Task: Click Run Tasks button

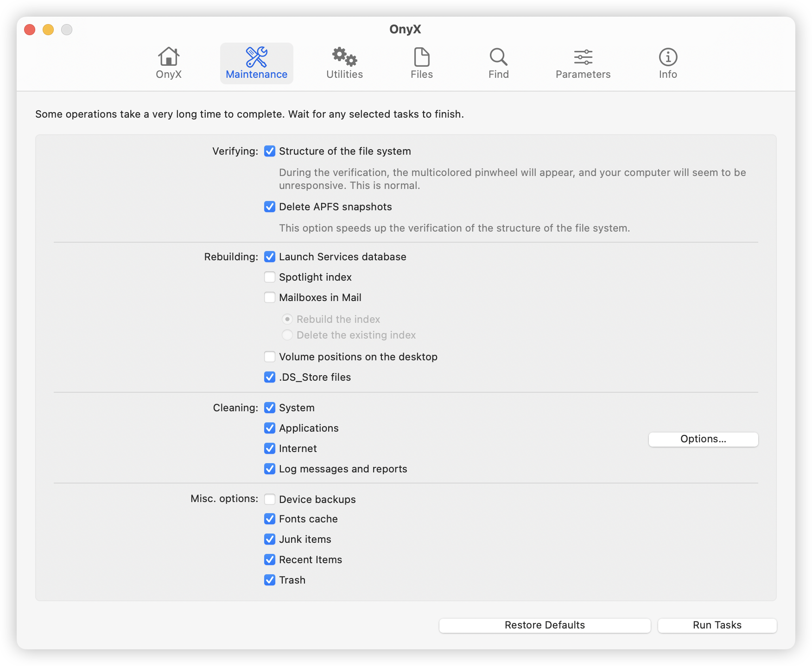Action: point(717,625)
